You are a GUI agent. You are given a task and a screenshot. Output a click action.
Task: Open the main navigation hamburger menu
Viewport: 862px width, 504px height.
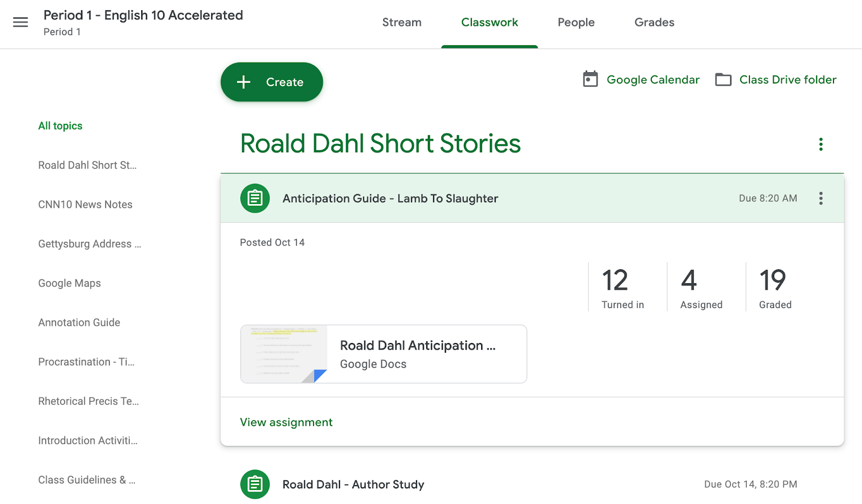(20, 22)
